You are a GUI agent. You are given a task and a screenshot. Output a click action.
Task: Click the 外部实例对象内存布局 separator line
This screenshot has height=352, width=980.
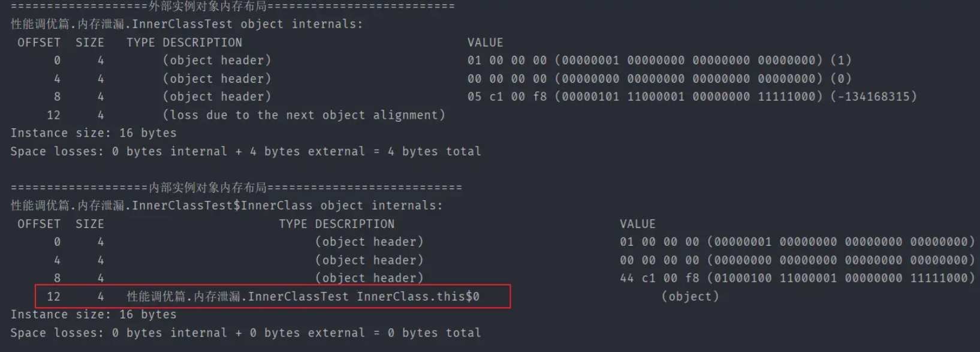[x=233, y=6]
